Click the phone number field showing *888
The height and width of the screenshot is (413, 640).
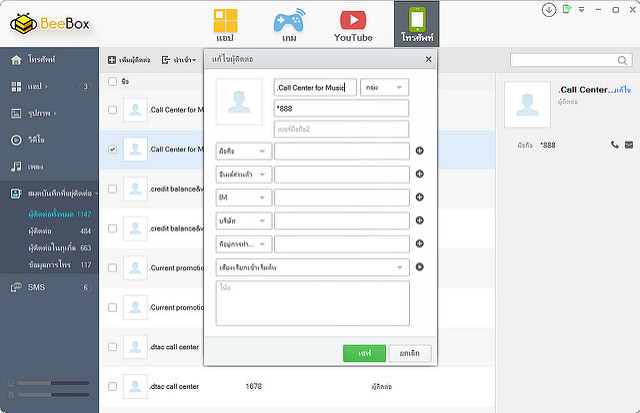pyautogui.click(x=341, y=109)
